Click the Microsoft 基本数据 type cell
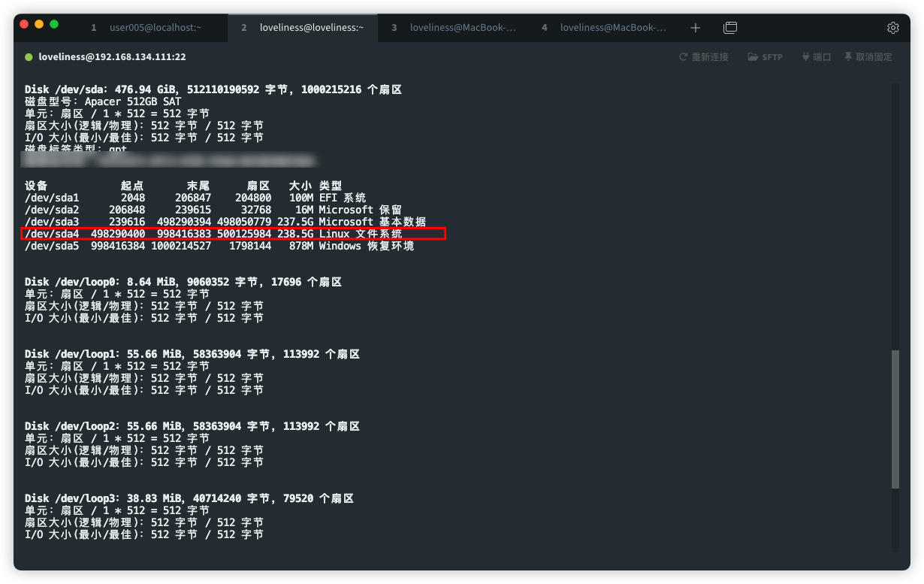Viewport: 924px width, 584px height. coord(373,222)
